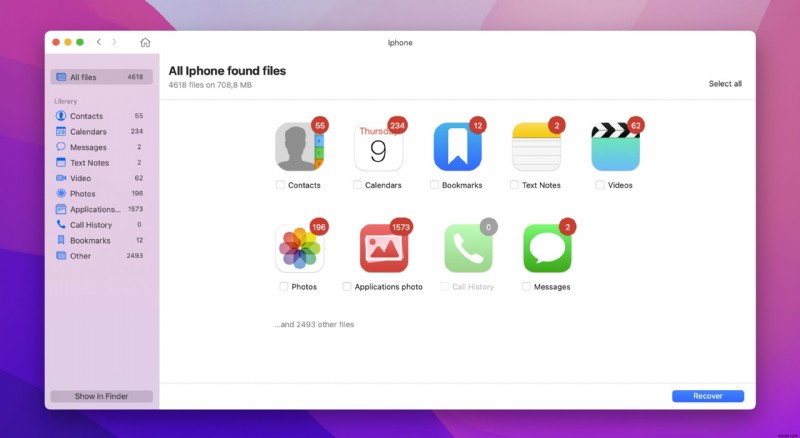Select Calendars label in the sidebar
The width and height of the screenshot is (800, 438).
(88, 132)
